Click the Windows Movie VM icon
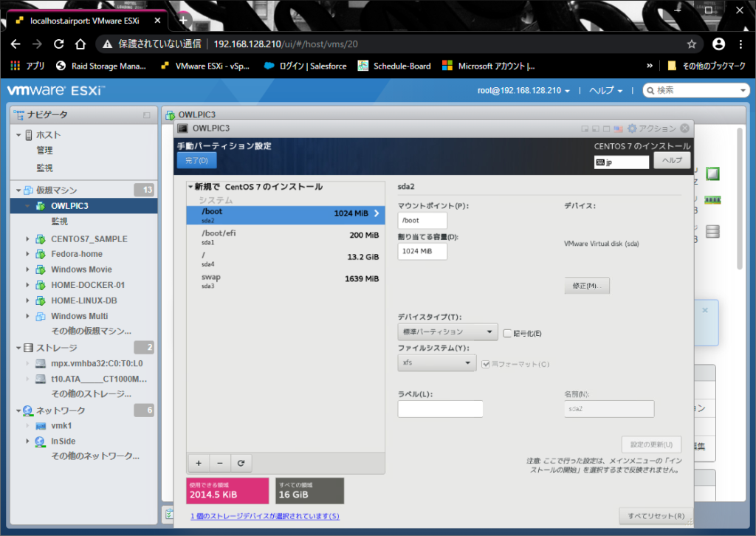 point(41,269)
